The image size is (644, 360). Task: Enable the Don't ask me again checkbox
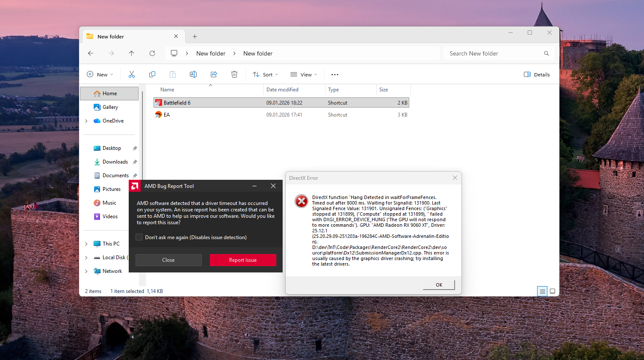point(139,237)
